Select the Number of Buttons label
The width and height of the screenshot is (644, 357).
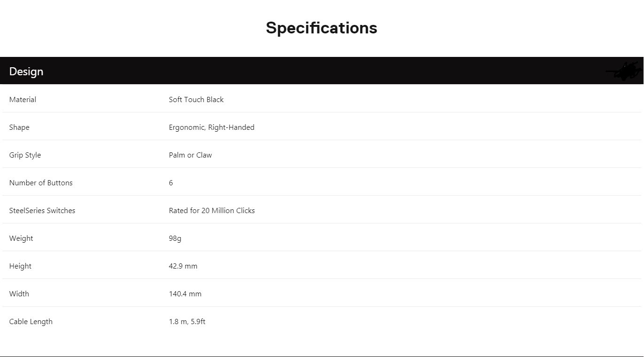(41, 183)
